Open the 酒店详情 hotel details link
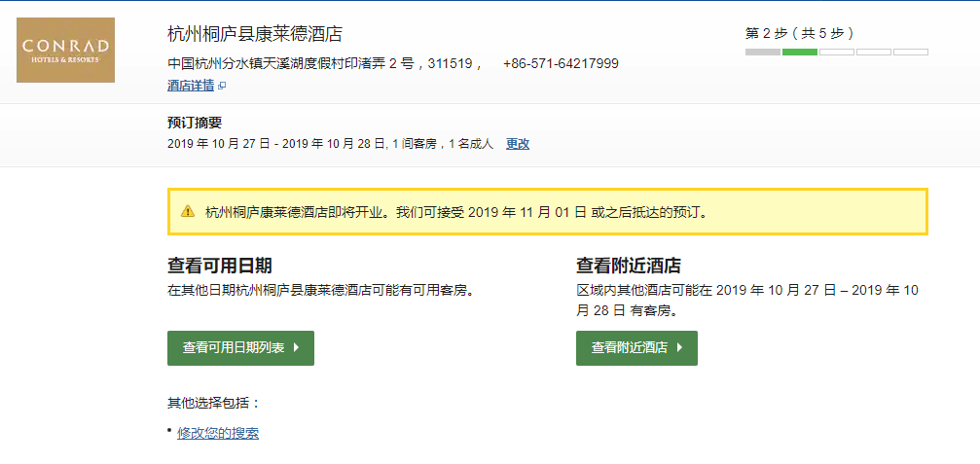980x464 pixels. point(191,86)
